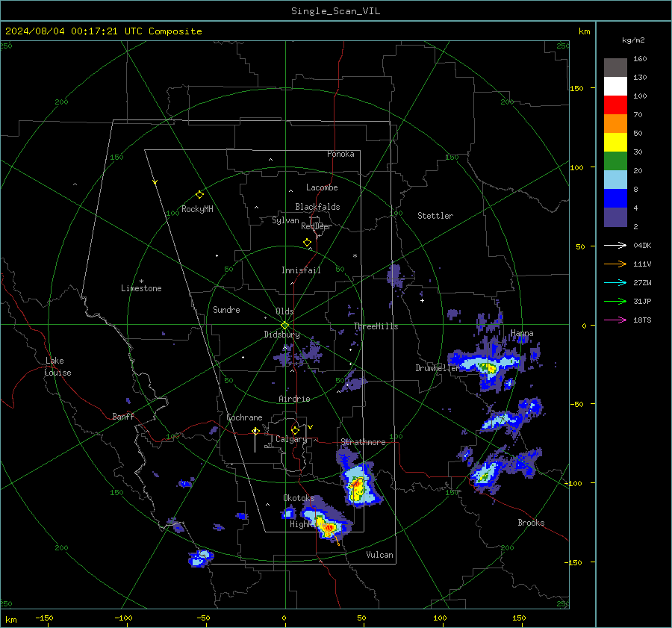Click the Ponoka city label
Image resolution: width=672 pixels, height=628 pixels.
click(x=340, y=154)
